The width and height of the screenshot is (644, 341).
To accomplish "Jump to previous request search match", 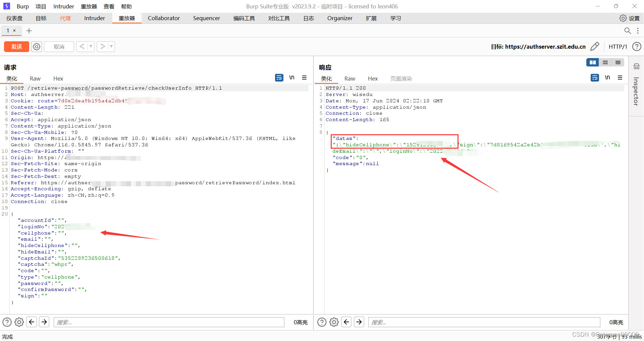I will pos(32,322).
